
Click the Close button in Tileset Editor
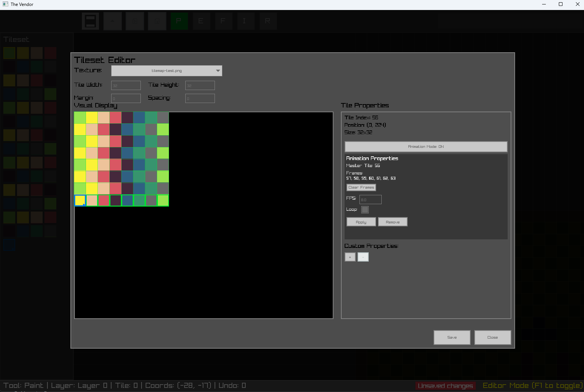click(493, 338)
